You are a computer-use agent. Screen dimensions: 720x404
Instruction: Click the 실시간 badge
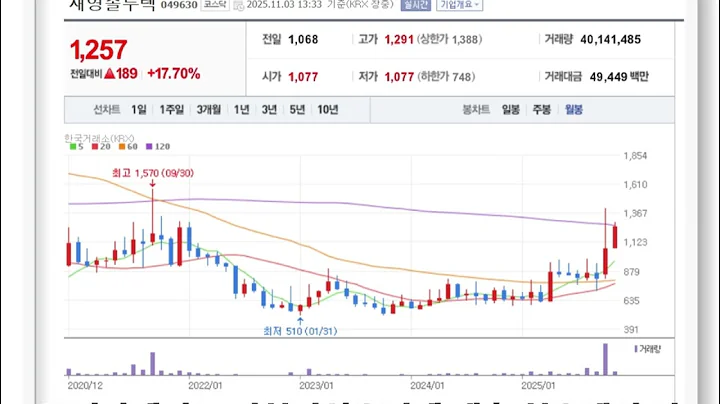pyautogui.click(x=416, y=5)
